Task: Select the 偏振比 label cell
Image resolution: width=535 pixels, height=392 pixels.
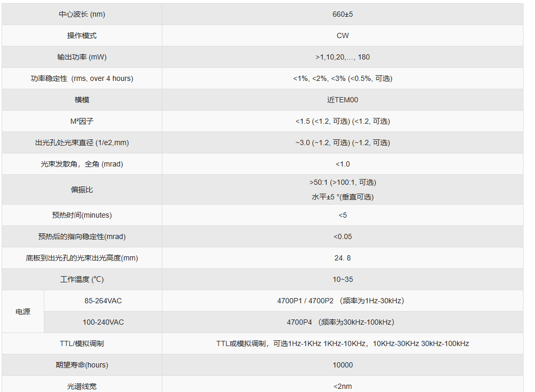Action: (82, 189)
